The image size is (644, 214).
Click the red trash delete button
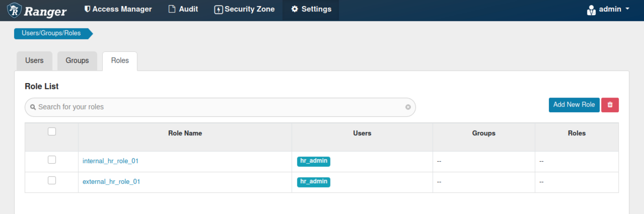[610, 105]
